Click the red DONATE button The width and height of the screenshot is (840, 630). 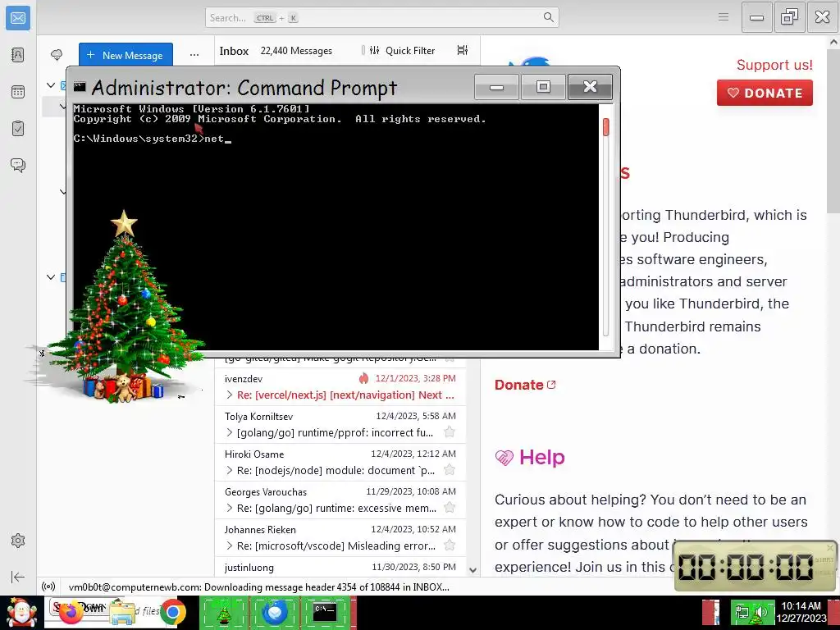(x=765, y=93)
